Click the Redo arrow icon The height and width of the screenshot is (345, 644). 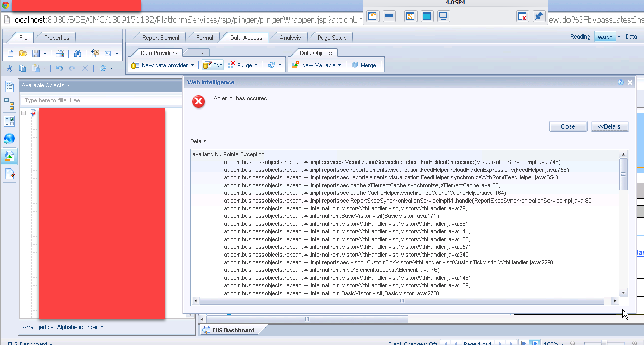pyautogui.click(x=72, y=68)
